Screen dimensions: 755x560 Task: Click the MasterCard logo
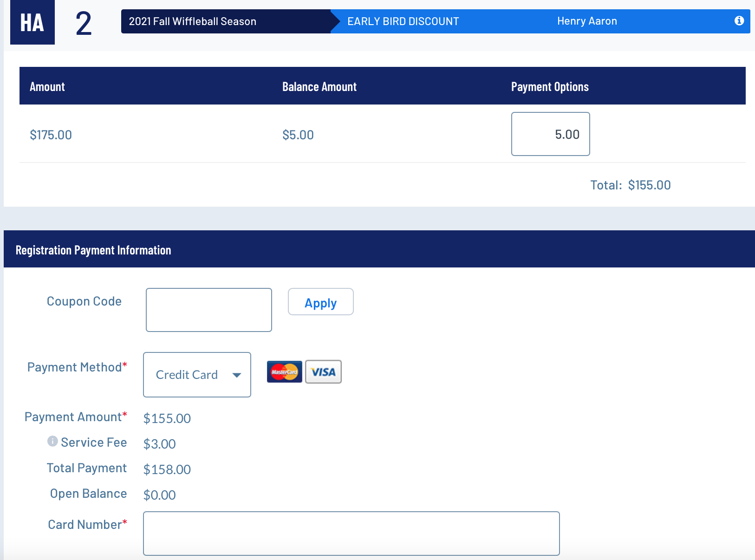point(284,372)
